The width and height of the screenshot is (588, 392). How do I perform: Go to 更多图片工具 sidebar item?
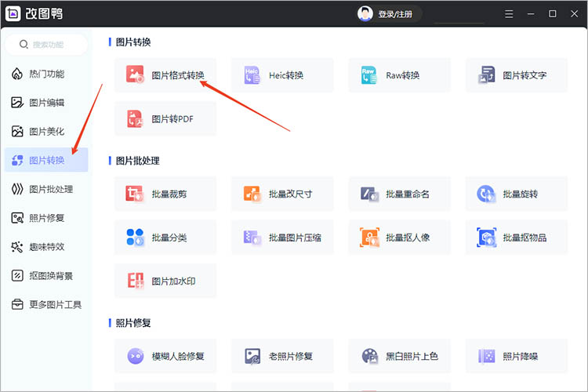point(46,305)
